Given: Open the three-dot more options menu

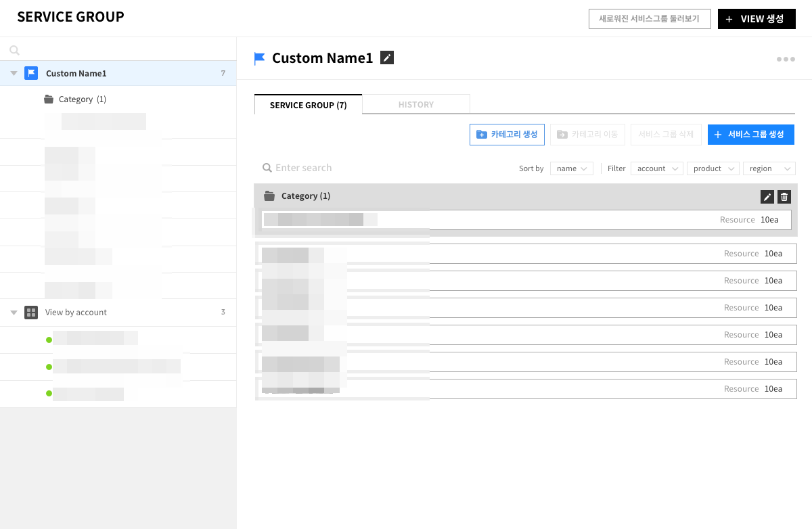Looking at the screenshot, I should pos(786,60).
